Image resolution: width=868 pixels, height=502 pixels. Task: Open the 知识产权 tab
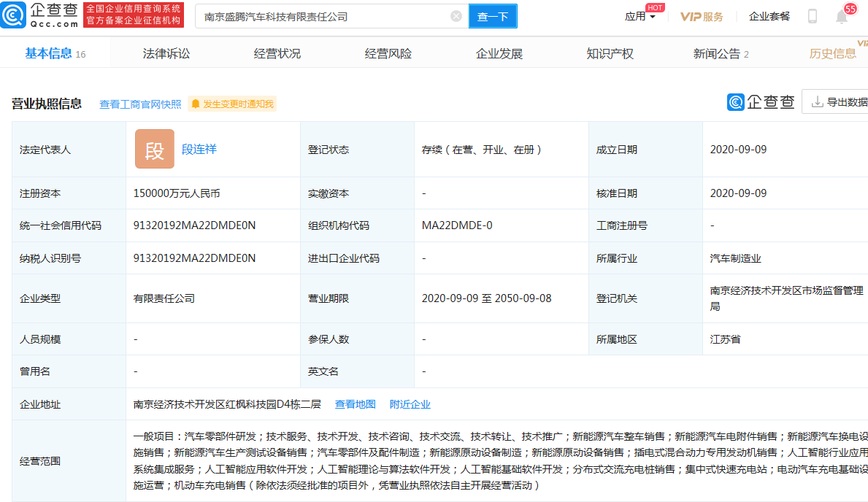click(609, 53)
